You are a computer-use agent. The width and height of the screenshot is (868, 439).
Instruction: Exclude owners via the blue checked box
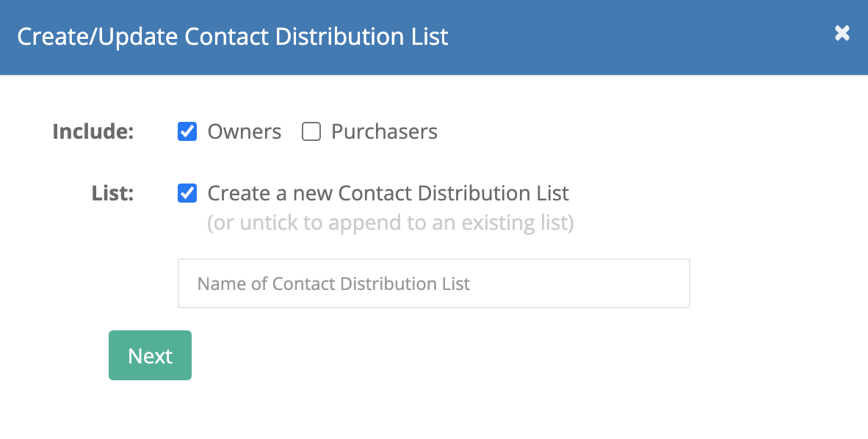187,131
